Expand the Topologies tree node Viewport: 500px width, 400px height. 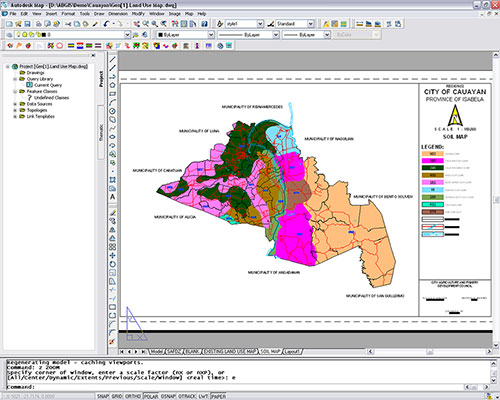tap(15, 110)
